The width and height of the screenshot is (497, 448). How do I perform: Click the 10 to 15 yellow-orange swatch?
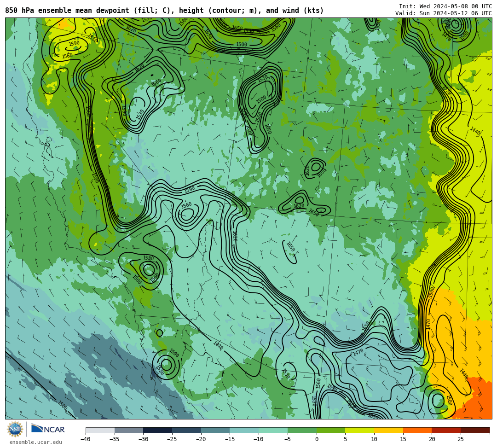(388, 430)
